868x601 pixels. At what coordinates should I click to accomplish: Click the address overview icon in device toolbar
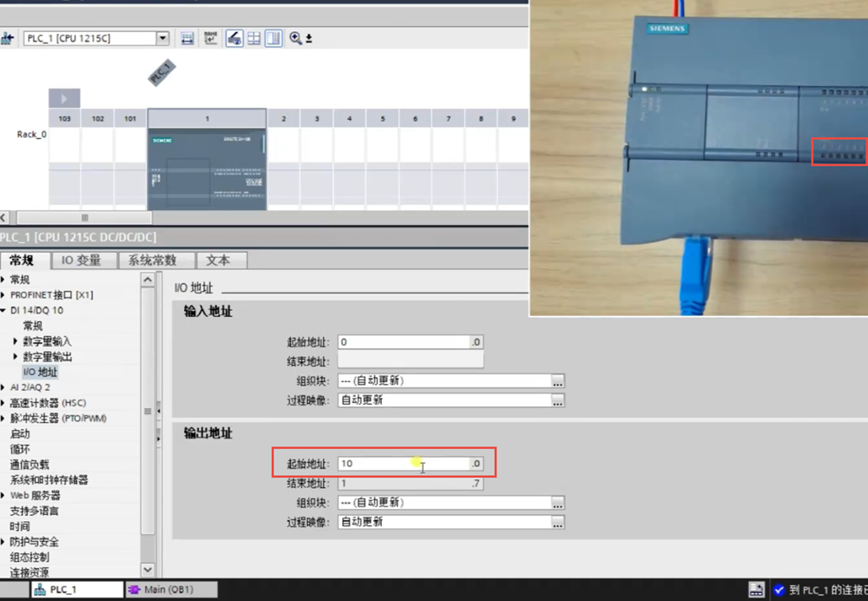(x=187, y=38)
